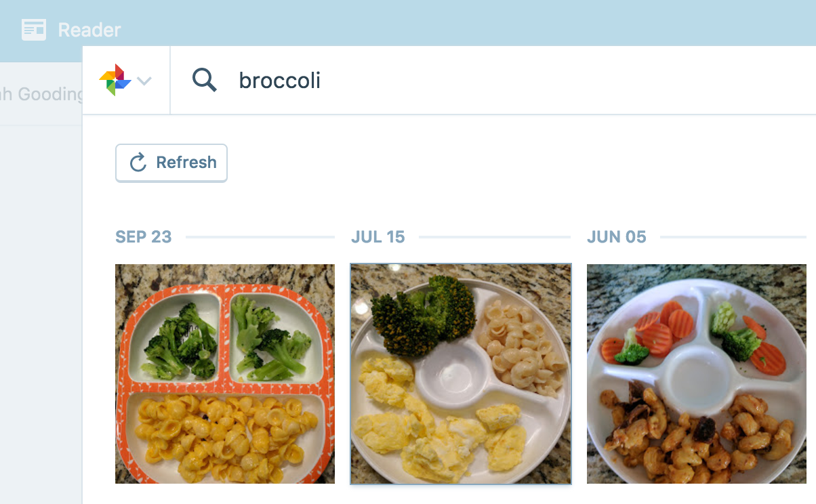Image resolution: width=816 pixels, height=504 pixels.
Task: Click the Google Photos pinwheel logo
Action: tap(115, 81)
